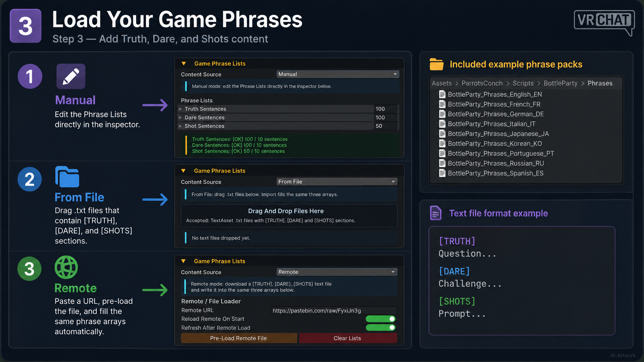Click the Manual pencil icon
644x362 pixels.
tap(71, 76)
